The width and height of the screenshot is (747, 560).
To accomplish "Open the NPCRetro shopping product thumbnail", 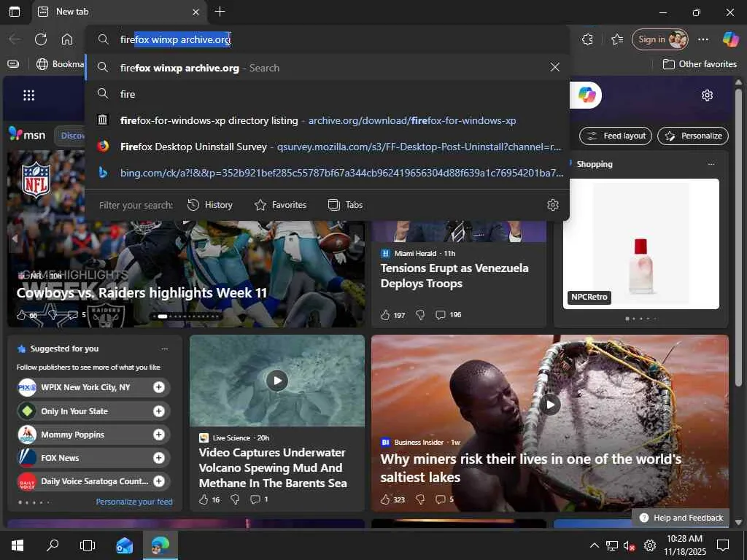I will [640, 244].
